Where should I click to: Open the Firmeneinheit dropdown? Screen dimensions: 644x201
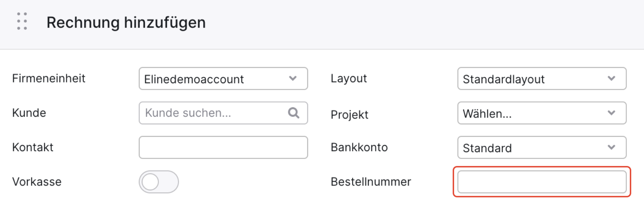[x=223, y=78]
